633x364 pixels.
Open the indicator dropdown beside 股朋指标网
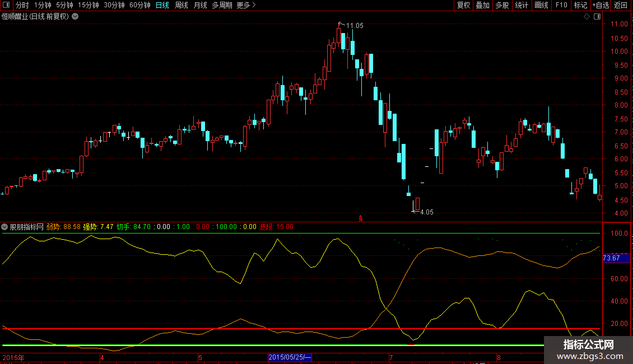coord(4,227)
